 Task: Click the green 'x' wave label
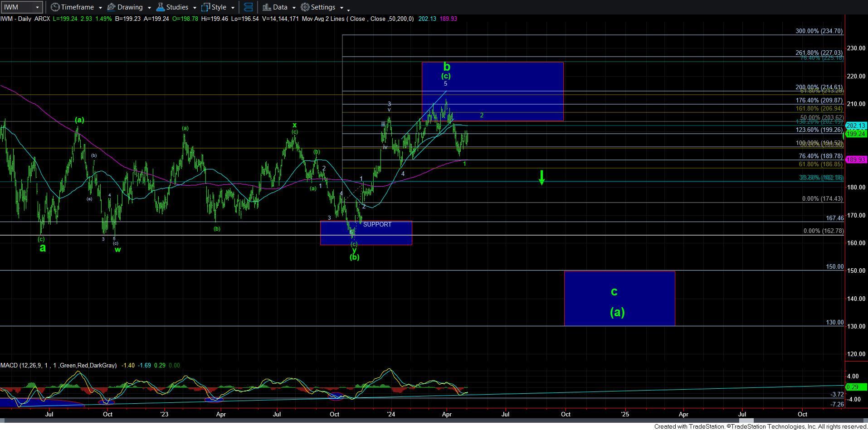click(294, 125)
